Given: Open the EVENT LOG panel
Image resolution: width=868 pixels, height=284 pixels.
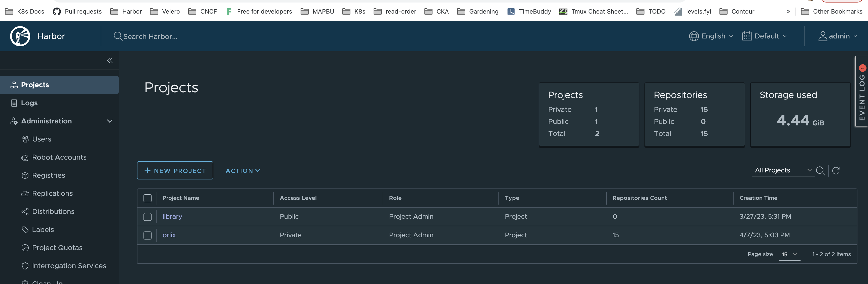Looking at the screenshot, I should click(x=862, y=98).
